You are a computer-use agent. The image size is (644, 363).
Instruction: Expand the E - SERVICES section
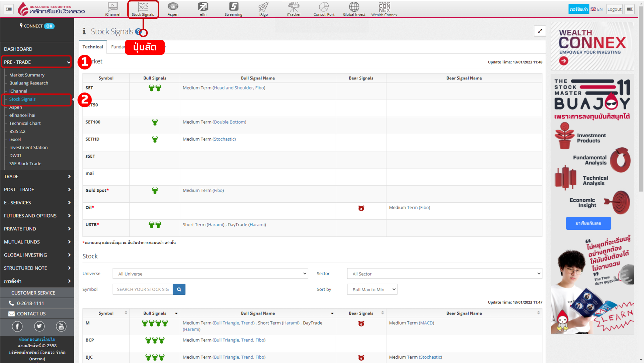(x=37, y=202)
